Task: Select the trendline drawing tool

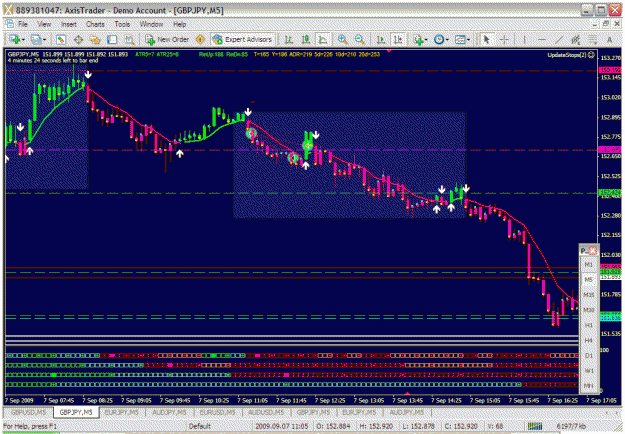Action: [559, 39]
